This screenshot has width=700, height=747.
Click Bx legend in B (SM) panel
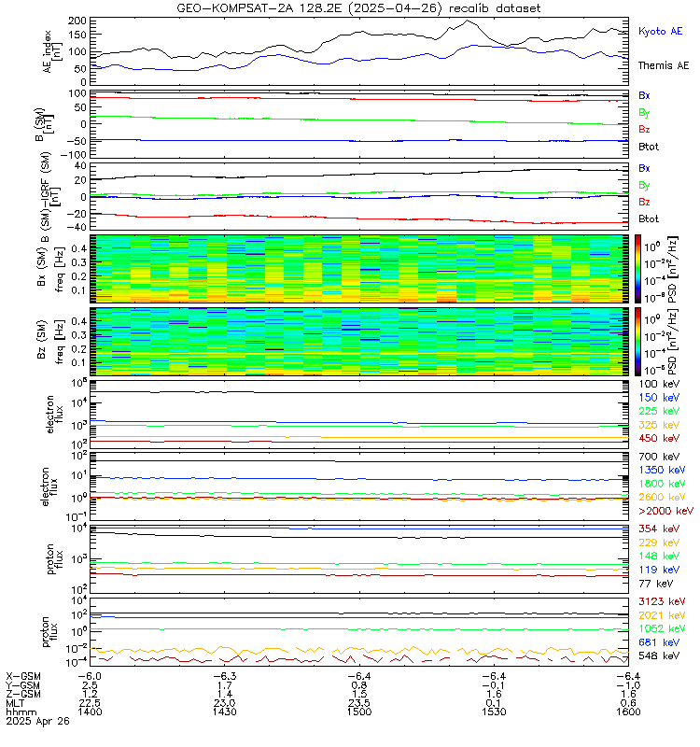pos(644,95)
